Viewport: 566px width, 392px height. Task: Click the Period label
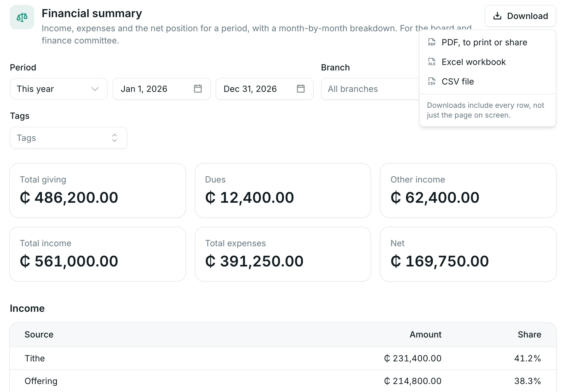tap(23, 67)
